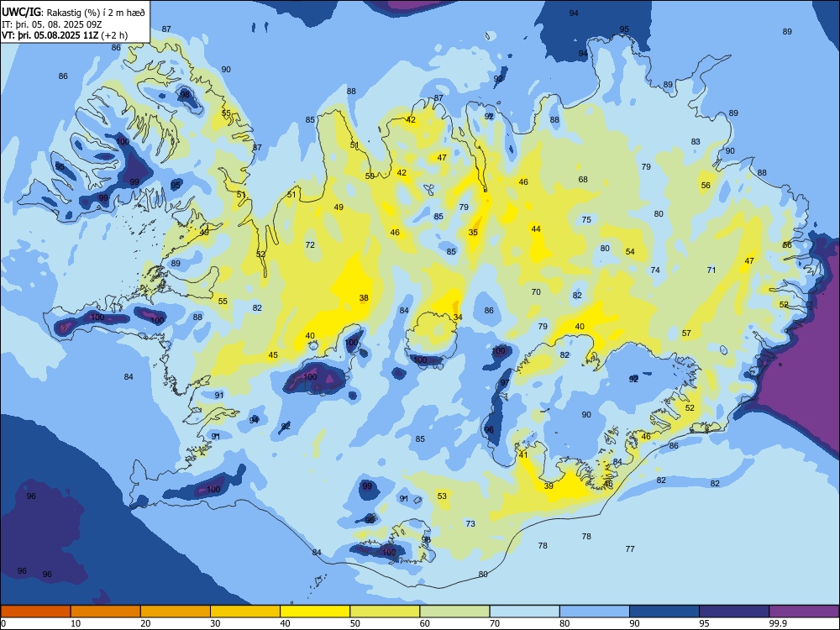The image size is (840, 630).
Task: Click the orange 10–20 legend swatch
Action: point(106,612)
